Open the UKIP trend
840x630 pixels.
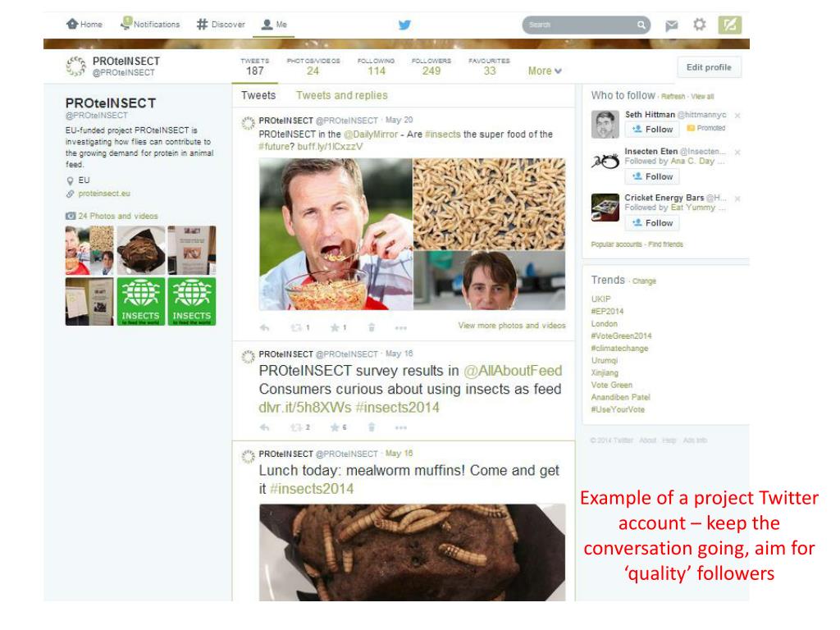pos(600,299)
